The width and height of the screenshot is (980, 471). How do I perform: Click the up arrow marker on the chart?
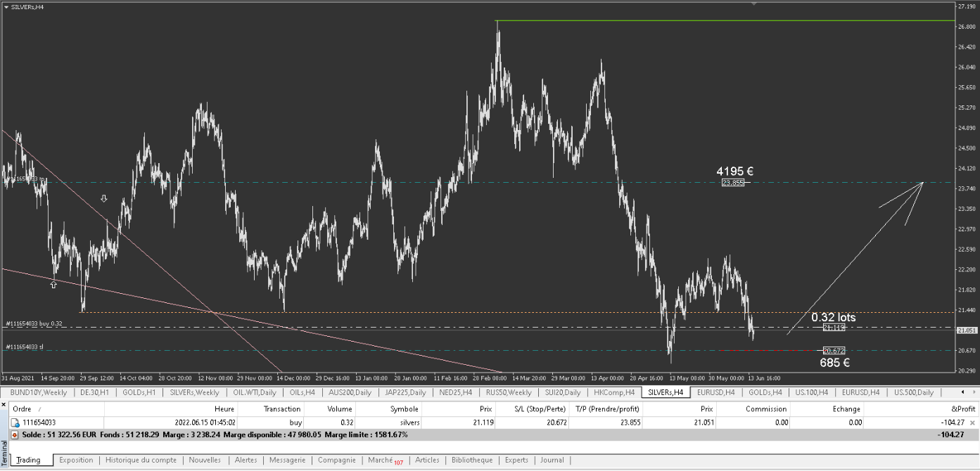click(x=53, y=285)
